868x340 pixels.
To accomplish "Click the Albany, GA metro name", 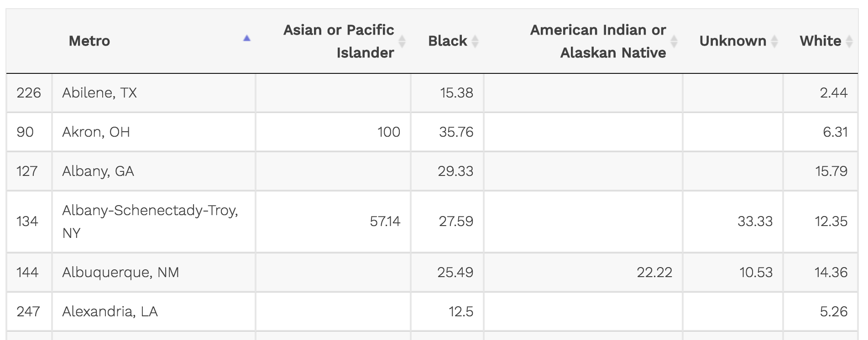I will click(x=98, y=171).
